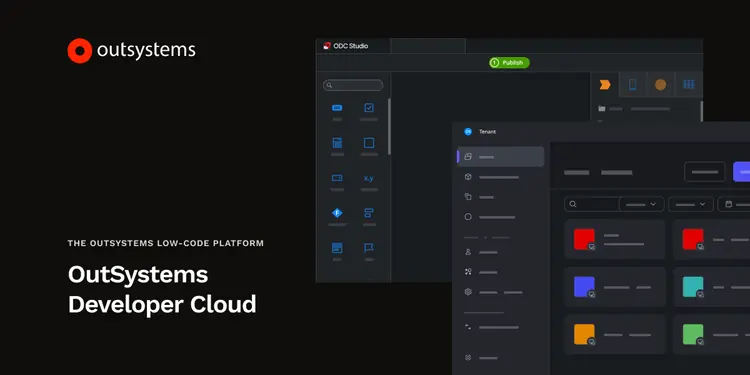Click the purple primary button in Tenant header
The width and height of the screenshot is (750, 375).
tap(741, 172)
